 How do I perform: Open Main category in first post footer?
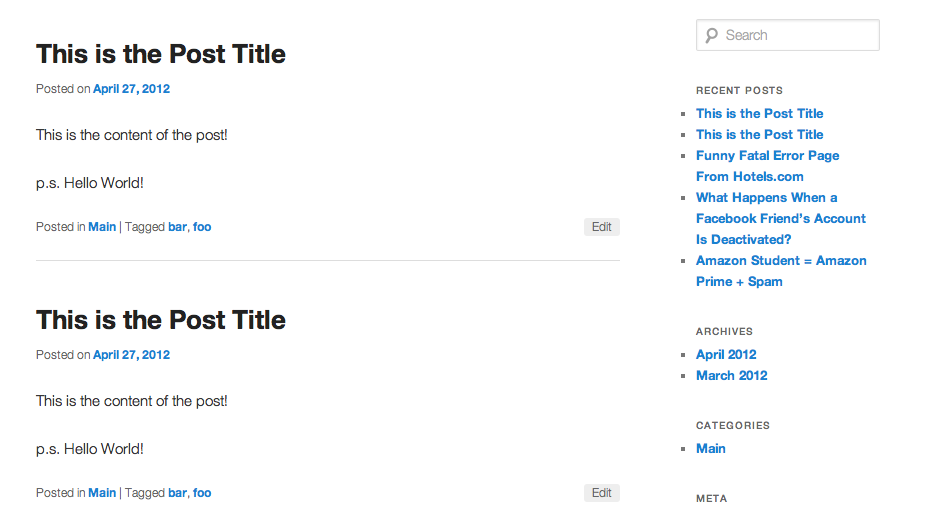click(102, 227)
